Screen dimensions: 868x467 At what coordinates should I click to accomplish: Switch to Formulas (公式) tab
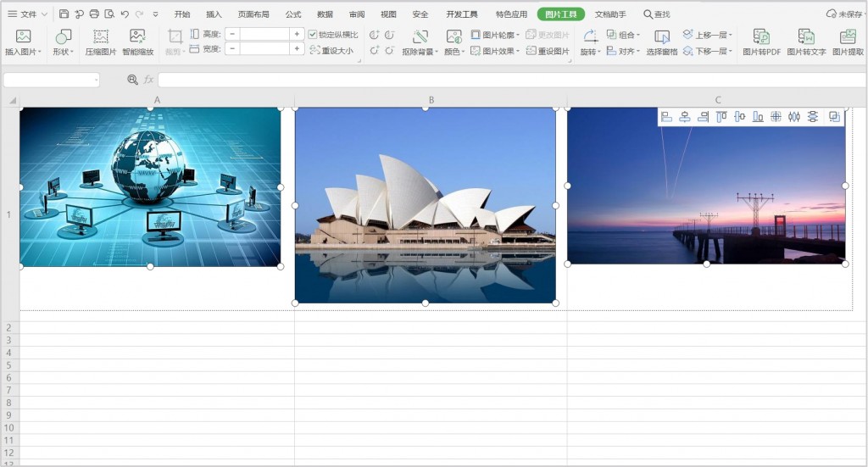coord(293,14)
